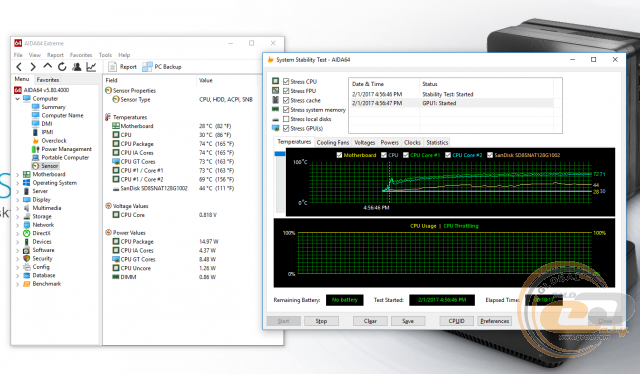Select the Summary tree icon
640x374 pixels.
(x=36, y=107)
